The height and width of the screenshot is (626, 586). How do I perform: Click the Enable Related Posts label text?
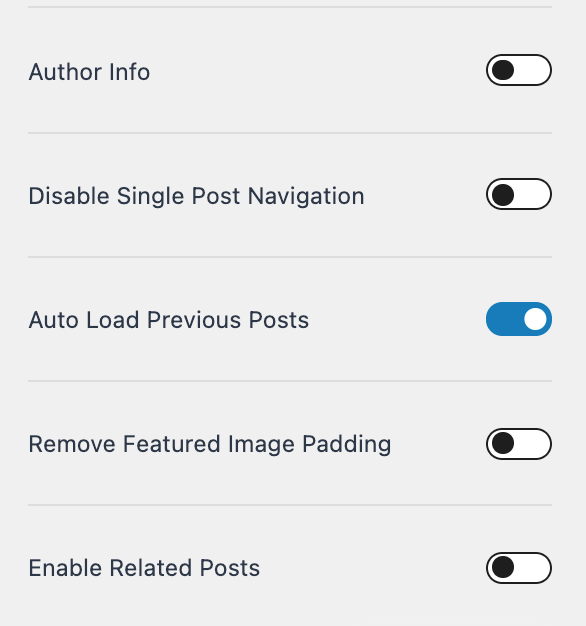[144, 568]
